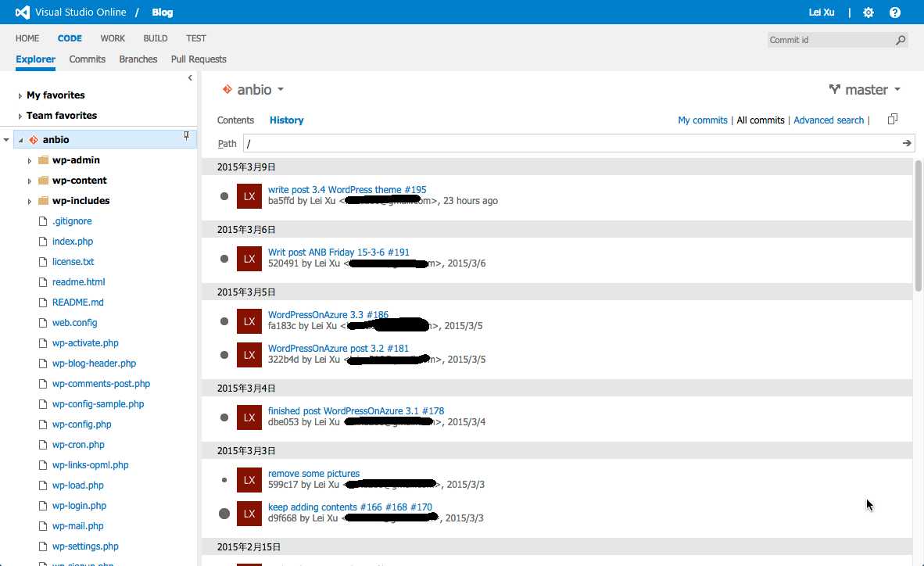Switch to the Contents view
This screenshot has width=924, height=566.
click(236, 120)
